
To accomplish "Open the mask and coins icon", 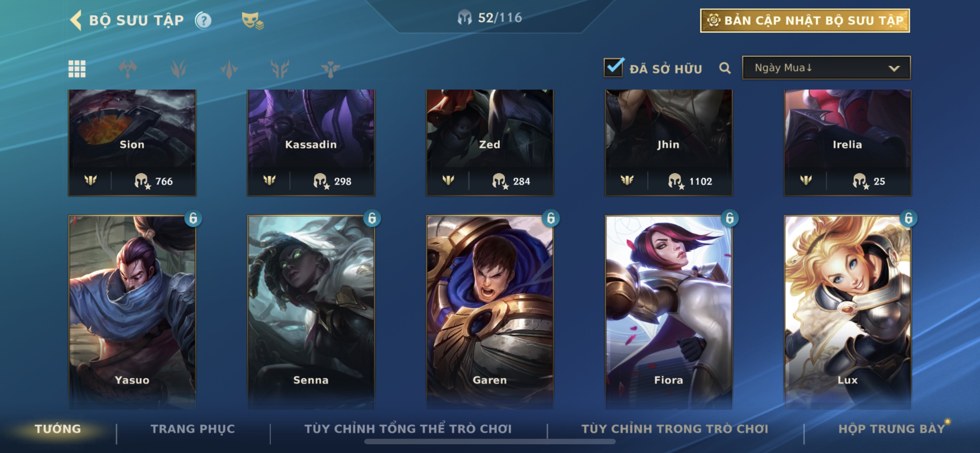I will tap(252, 20).
